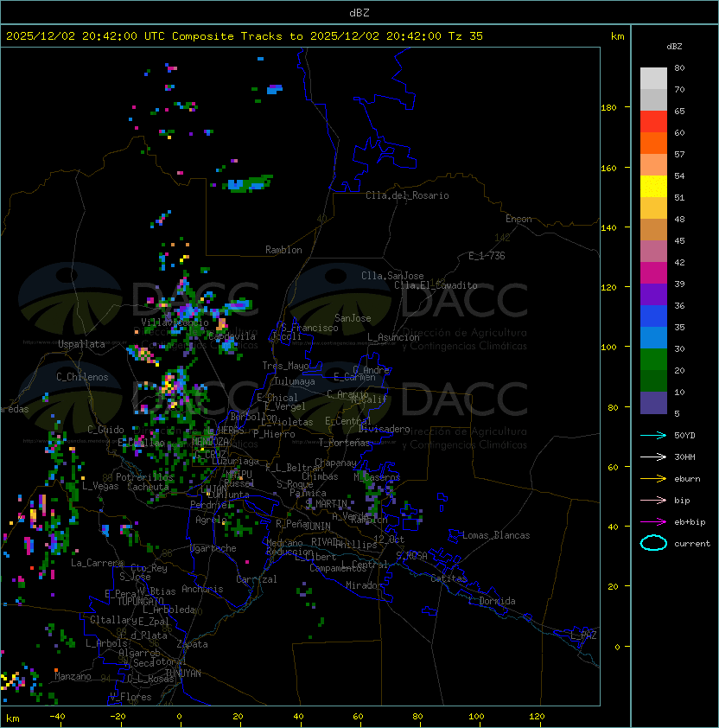Click the Clla.del_Rosario label
This screenshot has height=728, width=719.
(407, 195)
